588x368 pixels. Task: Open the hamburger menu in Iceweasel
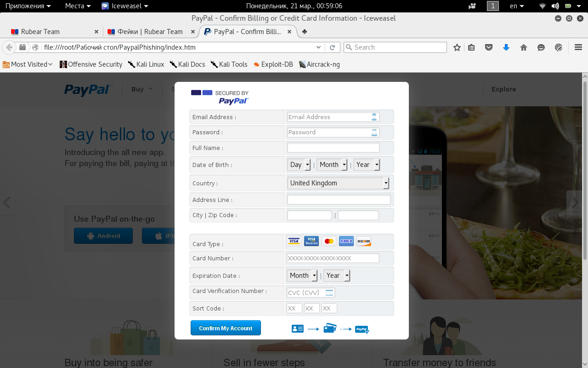pos(578,47)
